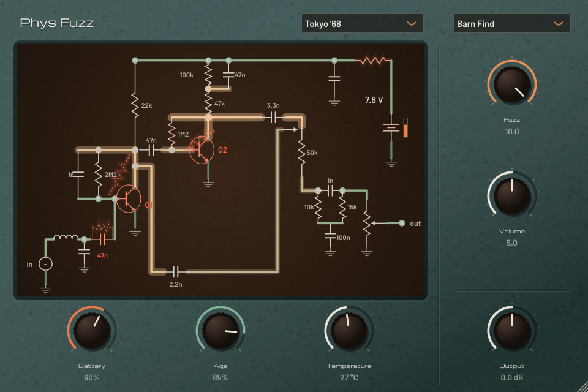Click the 100n capacitor to ground
This screenshot has height=392, width=588.
[x=330, y=236]
